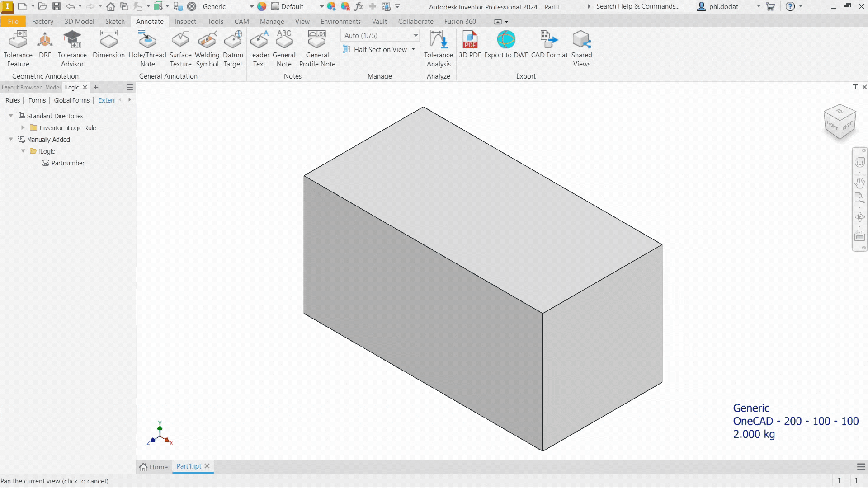Screen dimensions: 868x488
Task: Click the Save icon in quick access toolbar
Action: tap(56, 6)
